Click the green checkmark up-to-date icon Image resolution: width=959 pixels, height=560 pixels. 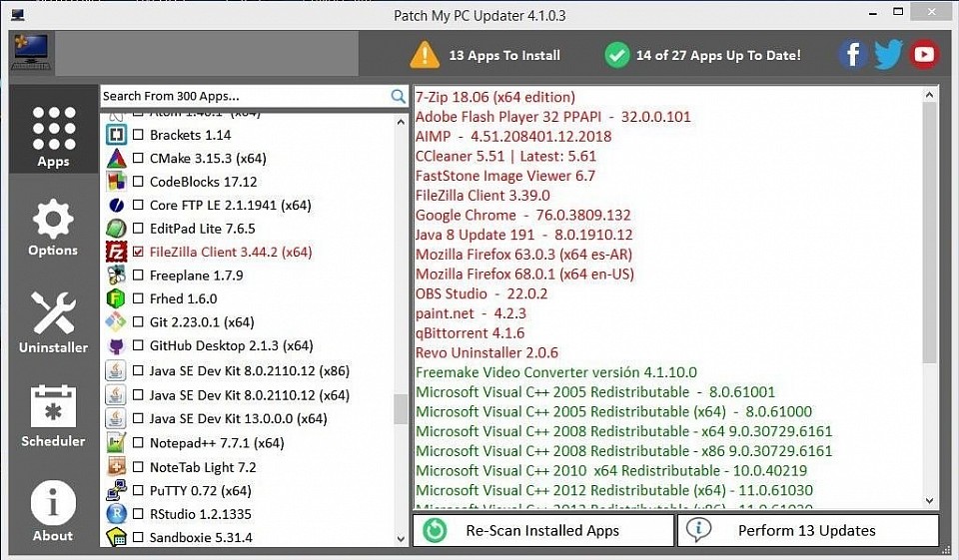click(x=617, y=55)
